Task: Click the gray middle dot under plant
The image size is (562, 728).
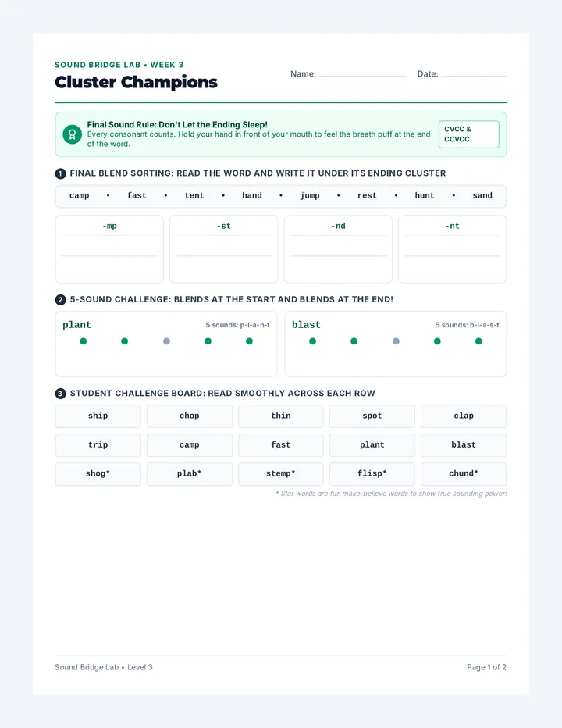Action: (x=166, y=341)
